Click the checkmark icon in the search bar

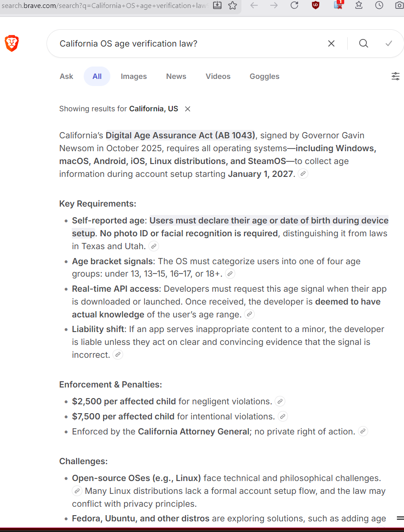click(388, 43)
